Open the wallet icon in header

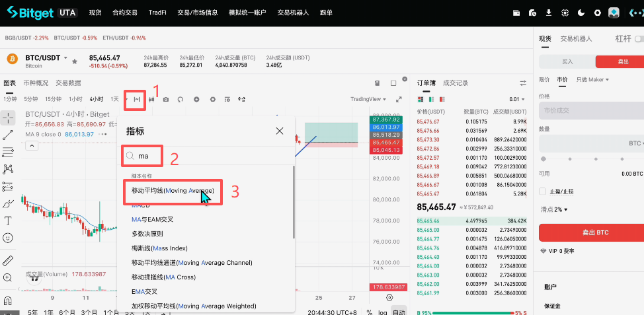click(x=516, y=13)
